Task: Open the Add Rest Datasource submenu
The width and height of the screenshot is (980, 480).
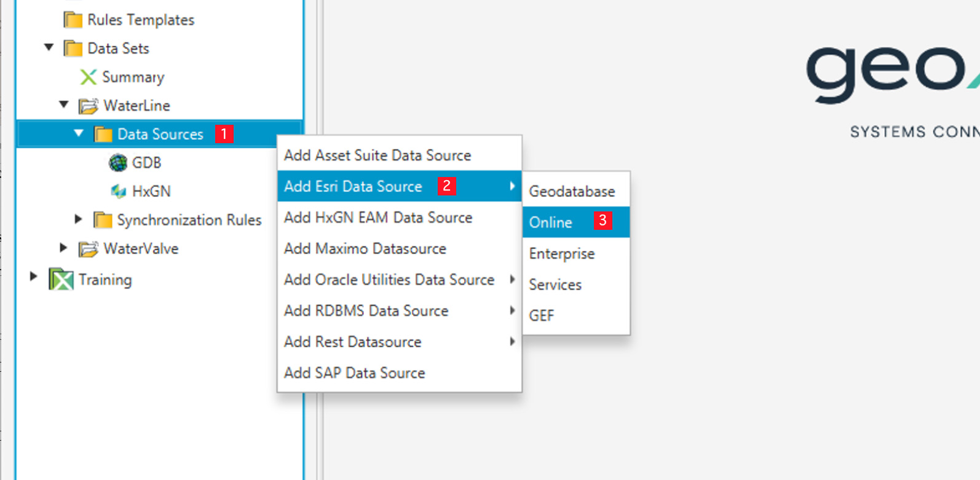Action: pyautogui.click(x=400, y=342)
